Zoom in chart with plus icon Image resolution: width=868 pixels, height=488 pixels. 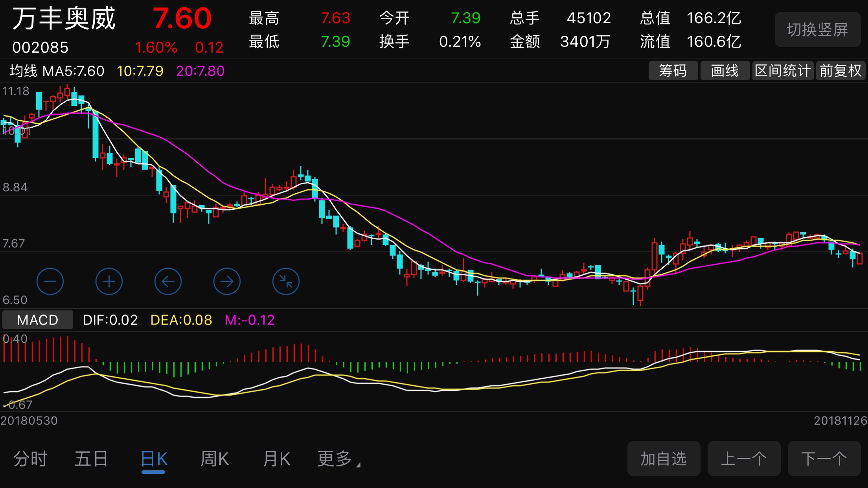coord(109,281)
